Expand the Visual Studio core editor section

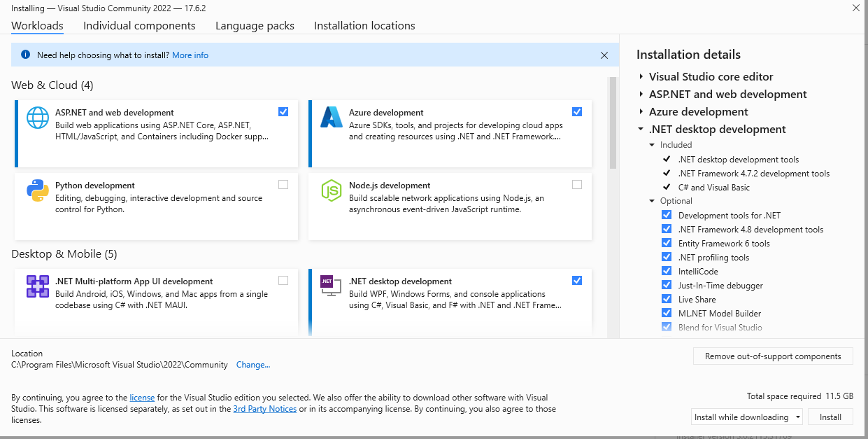[x=641, y=77]
